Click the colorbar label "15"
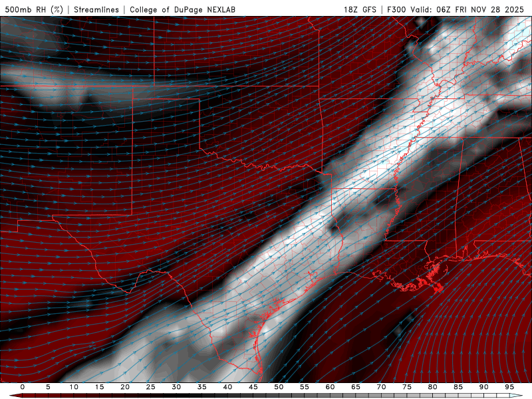The height and width of the screenshot is (399, 532). [99, 387]
